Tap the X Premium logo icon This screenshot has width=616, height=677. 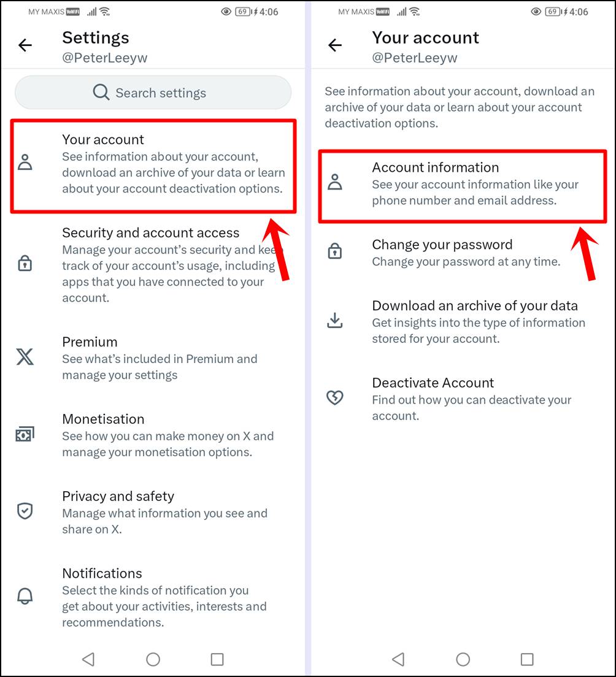coord(25,356)
